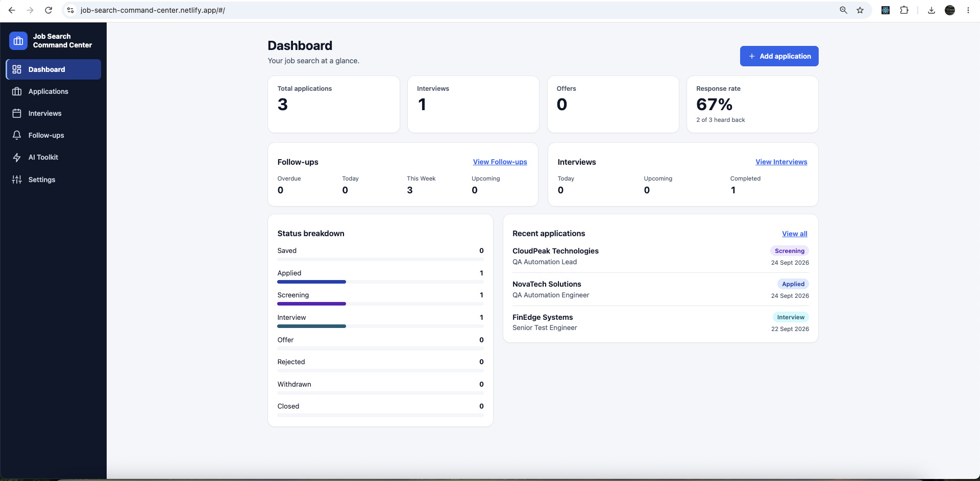980x481 pixels.
Task: Click the "2 of 3 heard back" text
Action: tap(720, 120)
